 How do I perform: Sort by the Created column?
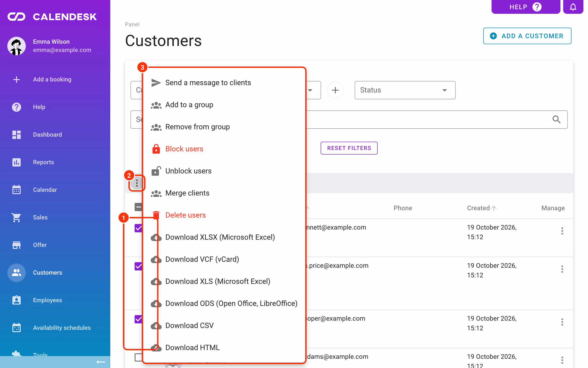tap(481, 208)
